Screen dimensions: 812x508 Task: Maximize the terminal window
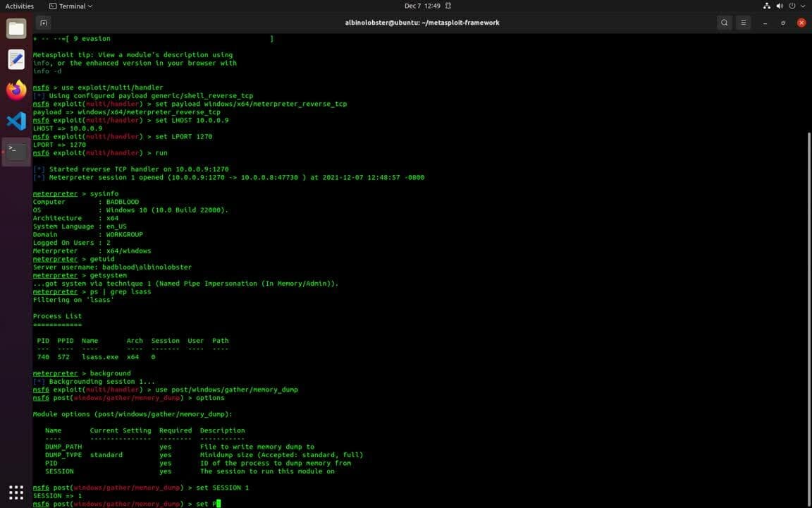(x=783, y=23)
